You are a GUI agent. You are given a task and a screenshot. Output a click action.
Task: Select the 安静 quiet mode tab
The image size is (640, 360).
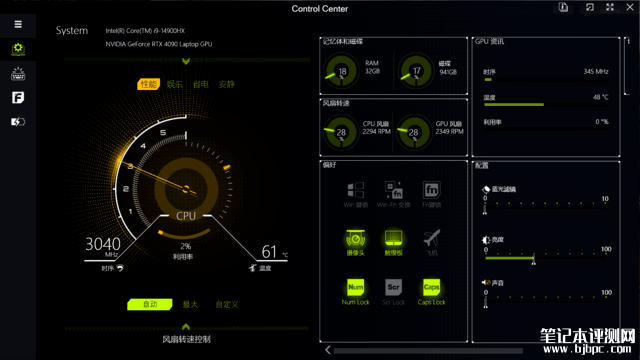(227, 84)
